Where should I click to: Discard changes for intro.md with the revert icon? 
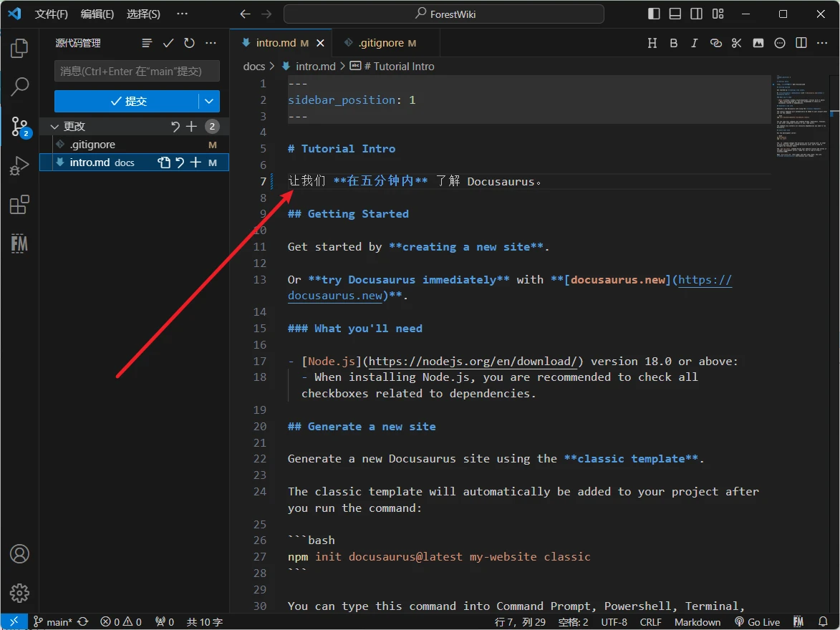click(180, 163)
